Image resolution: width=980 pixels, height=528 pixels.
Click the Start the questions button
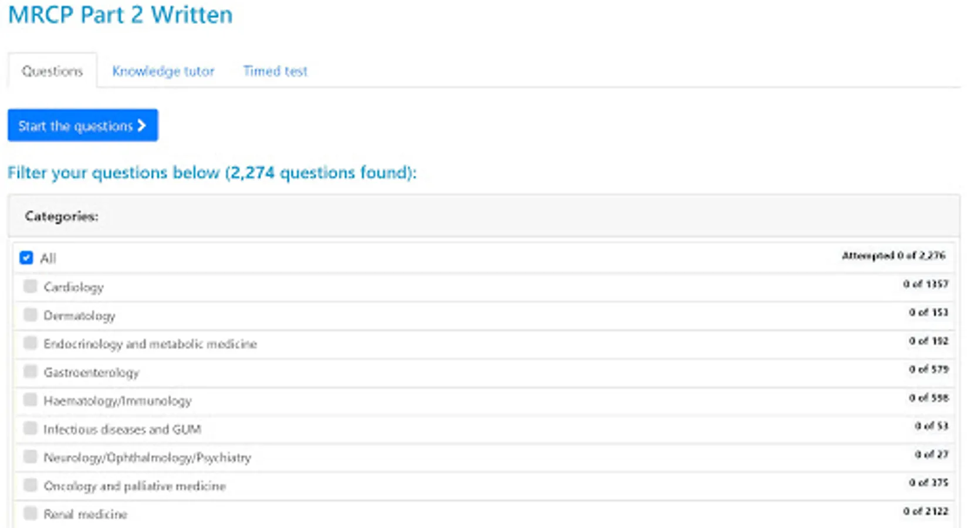[82, 126]
